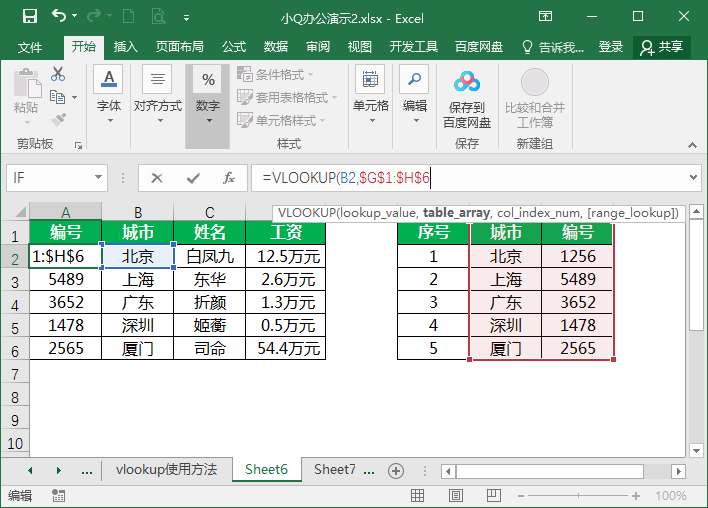The width and height of the screenshot is (708, 508).
Task: Expand the formula bar with chevron
Action: pos(694,178)
